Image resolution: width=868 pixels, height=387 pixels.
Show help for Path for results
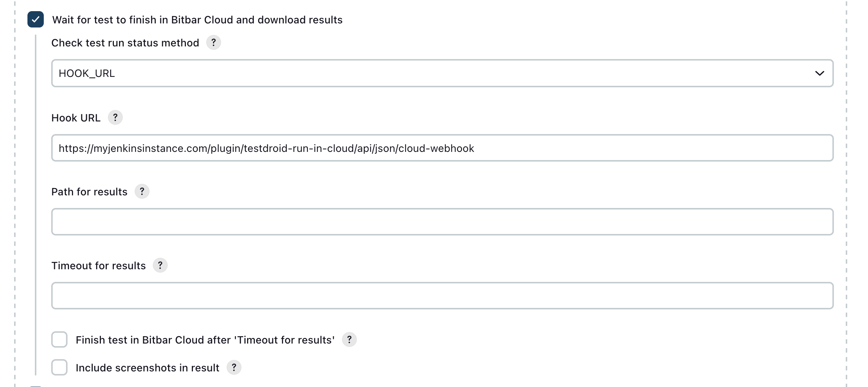pyautogui.click(x=142, y=192)
